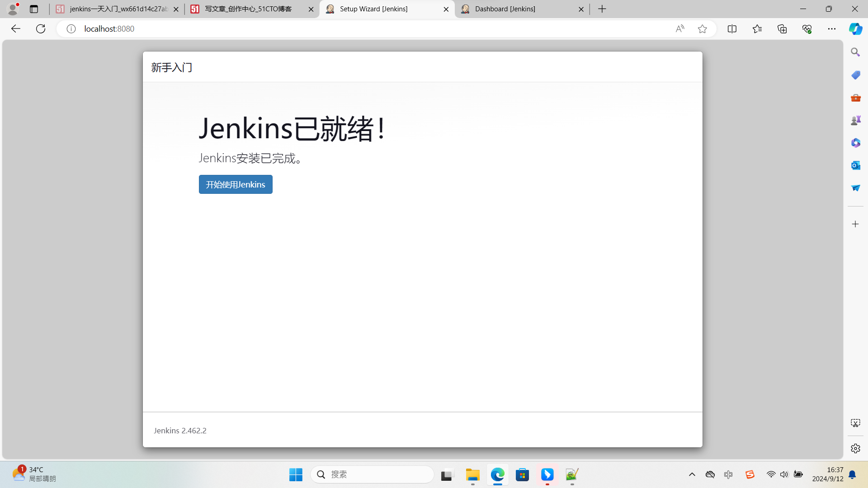Open the sidebar Games chess icon
Screen dimensions: 868x488
[855, 120]
